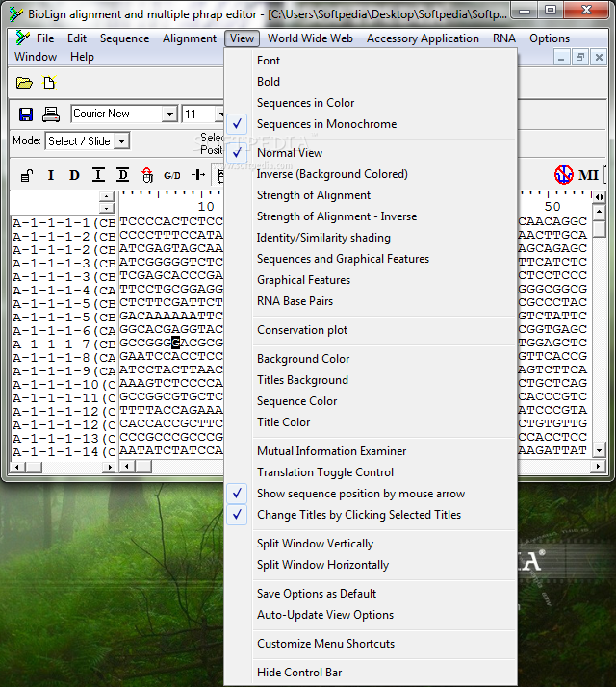The width and height of the screenshot is (616, 687).
Task: Select Identity/Similarity shading
Action: point(323,238)
